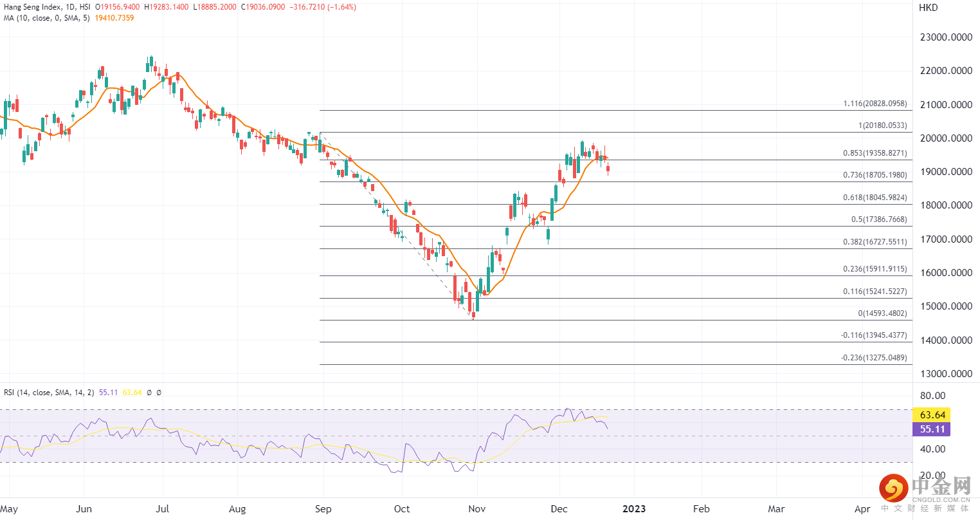The image size is (980, 520).
Task: Click the 1(20180.0533) Fibonacci level label
Action: (x=882, y=125)
